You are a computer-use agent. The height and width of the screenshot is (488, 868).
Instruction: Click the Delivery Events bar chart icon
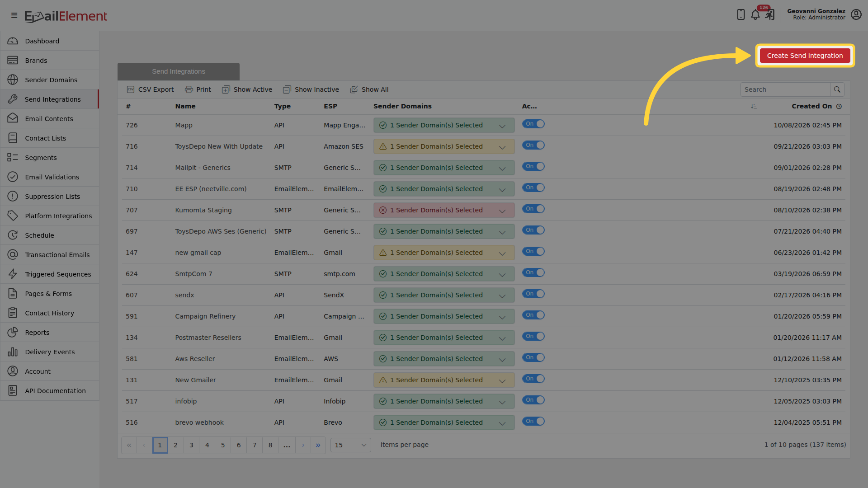(13, 352)
